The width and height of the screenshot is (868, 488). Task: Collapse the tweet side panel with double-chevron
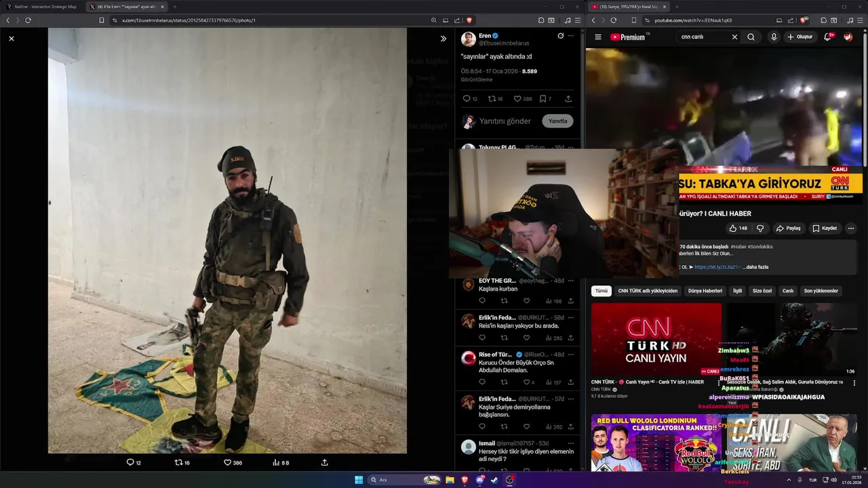(x=443, y=39)
